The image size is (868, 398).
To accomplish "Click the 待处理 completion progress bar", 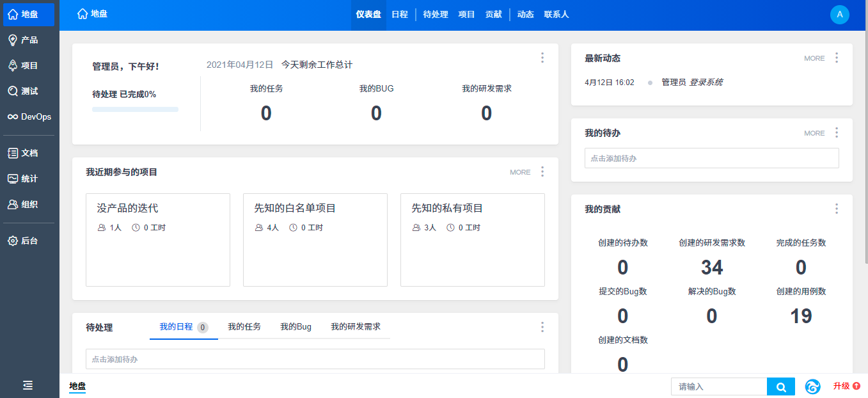I will pos(135,109).
